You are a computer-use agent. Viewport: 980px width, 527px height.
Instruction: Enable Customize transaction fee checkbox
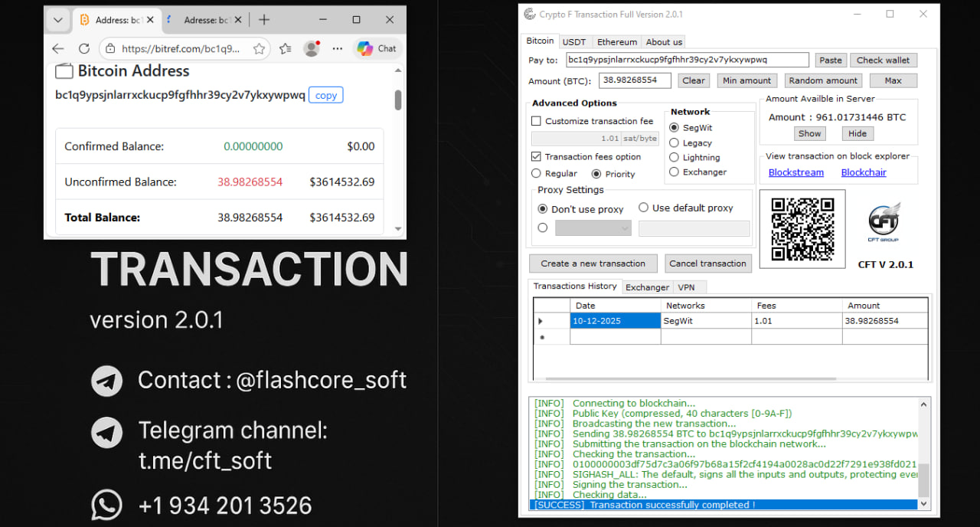536,121
